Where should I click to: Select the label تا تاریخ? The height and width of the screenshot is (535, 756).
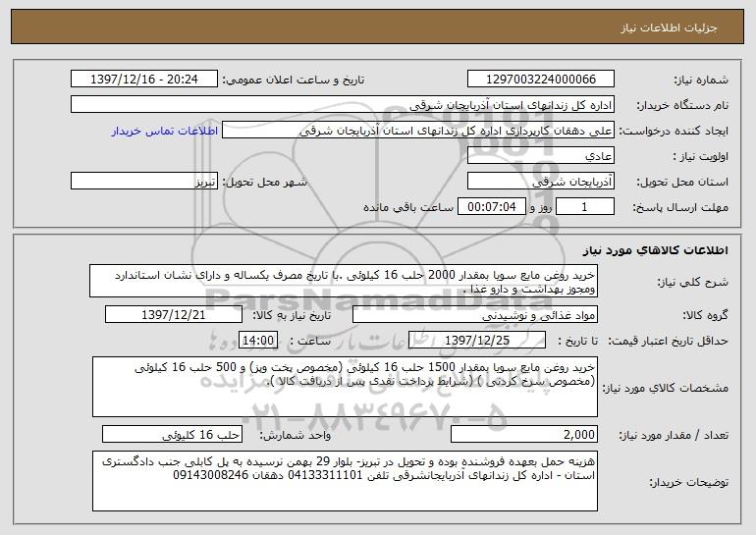point(577,342)
